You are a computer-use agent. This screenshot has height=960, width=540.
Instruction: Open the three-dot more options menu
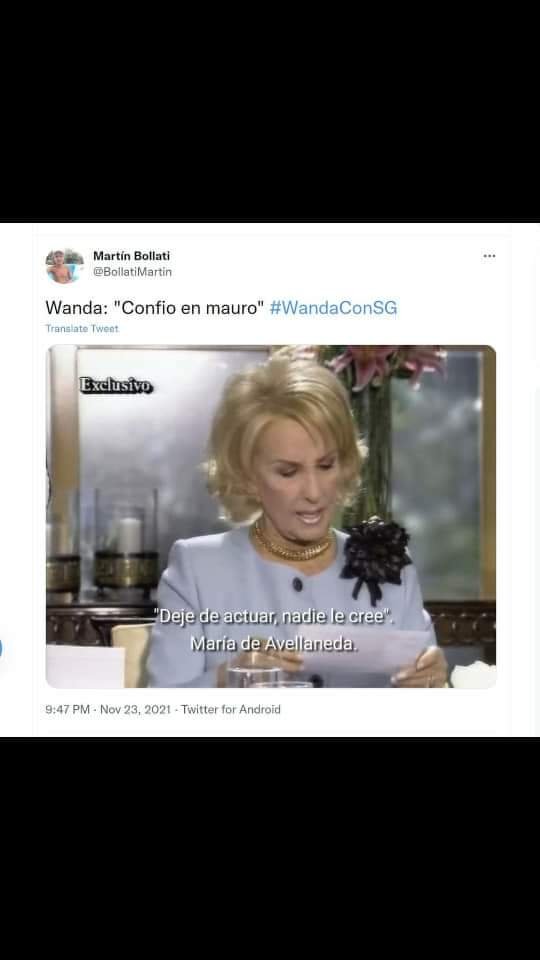tap(489, 256)
